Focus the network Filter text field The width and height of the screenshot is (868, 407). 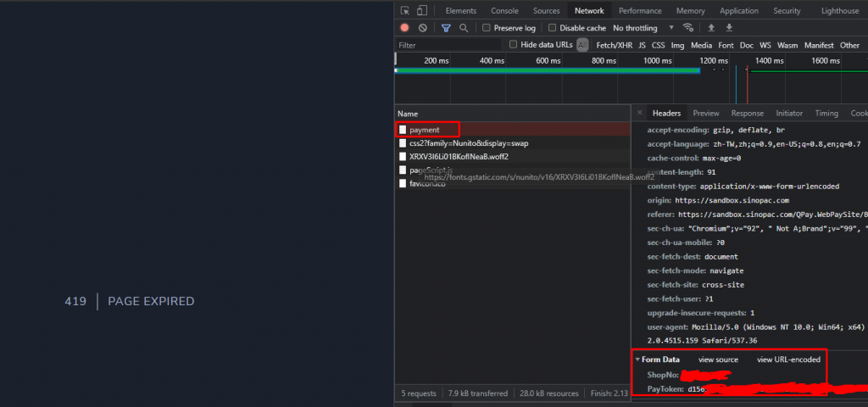click(448, 46)
